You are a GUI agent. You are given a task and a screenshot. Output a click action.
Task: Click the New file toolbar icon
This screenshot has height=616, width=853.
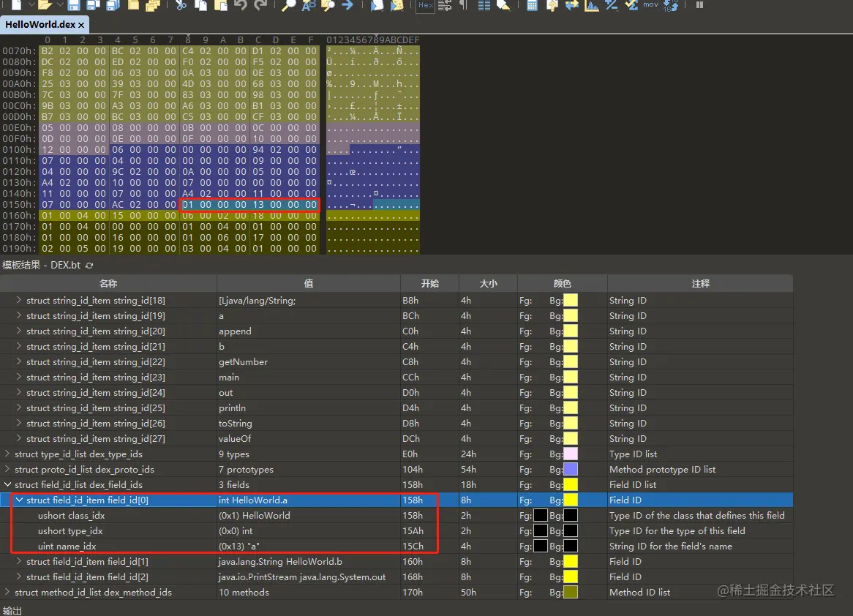(17, 5)
